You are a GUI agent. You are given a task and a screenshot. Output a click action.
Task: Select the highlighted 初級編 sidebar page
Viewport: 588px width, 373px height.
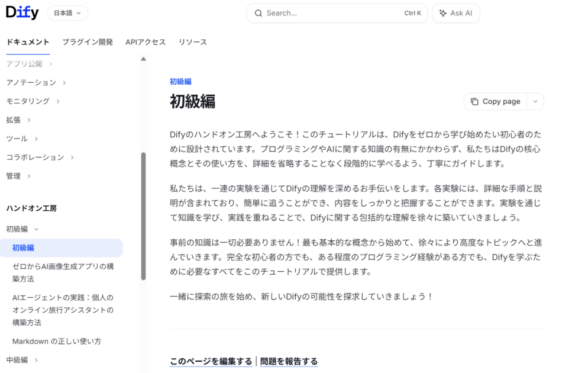(x=62, y=248)
